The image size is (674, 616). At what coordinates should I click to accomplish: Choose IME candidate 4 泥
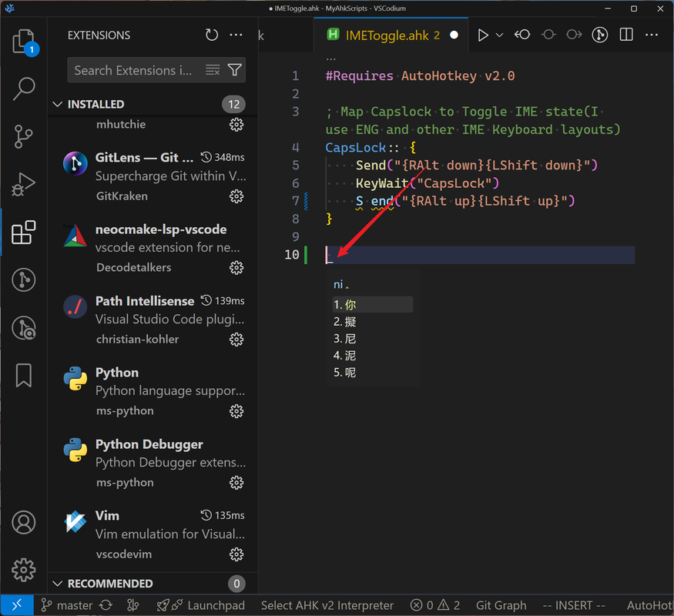(x=372, y=356)
